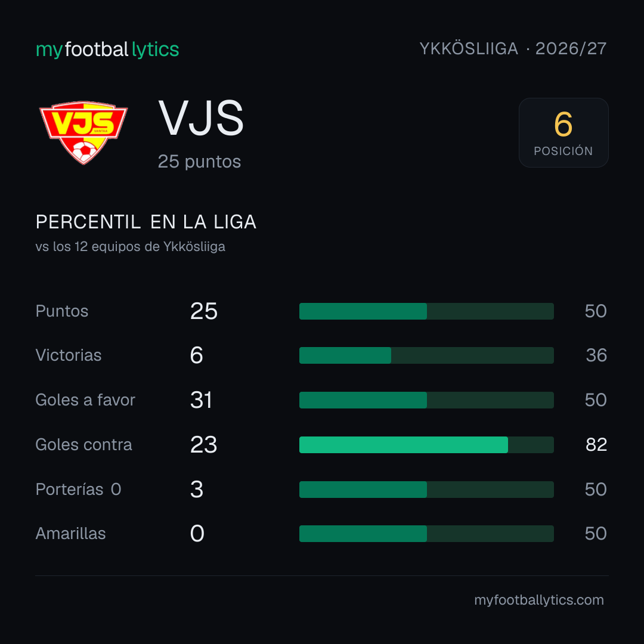Image resolution: width=644 pixels, height=644 pixels.
Task: Click the Goles a favor value 31
Action: click(x=202, y=400)
